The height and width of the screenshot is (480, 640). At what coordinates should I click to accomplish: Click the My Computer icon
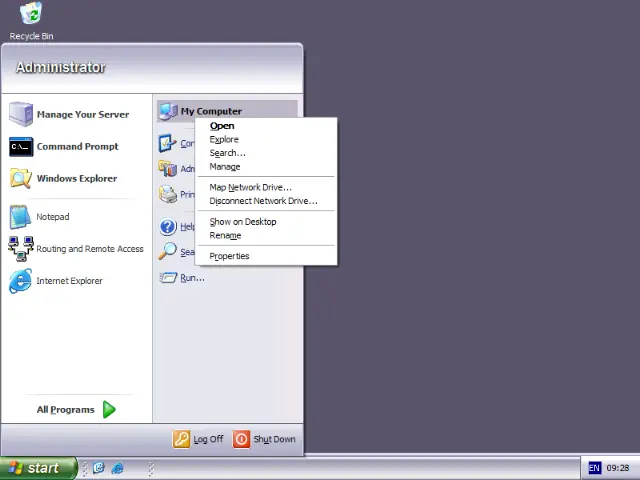point(168,111)
